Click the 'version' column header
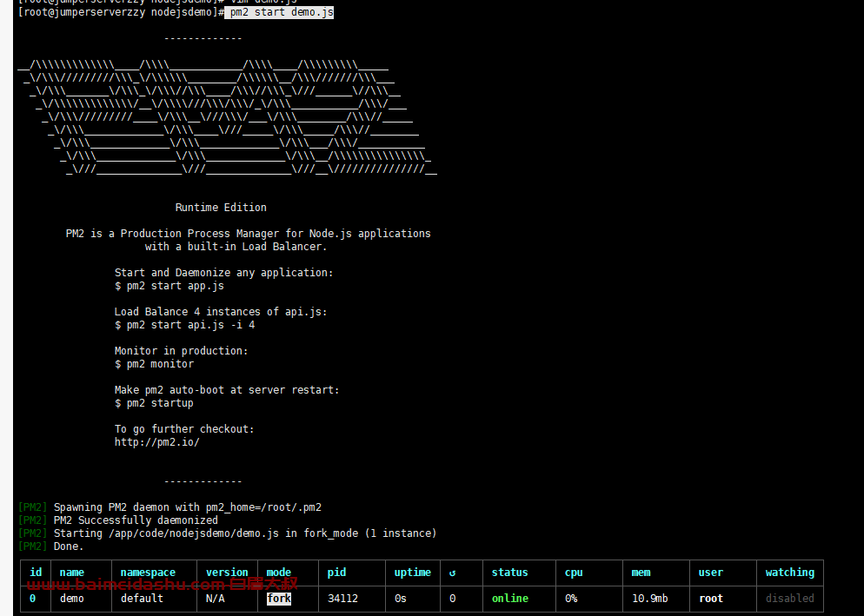The width and height of the screenshot is (864, 616). tap(227, 573)
